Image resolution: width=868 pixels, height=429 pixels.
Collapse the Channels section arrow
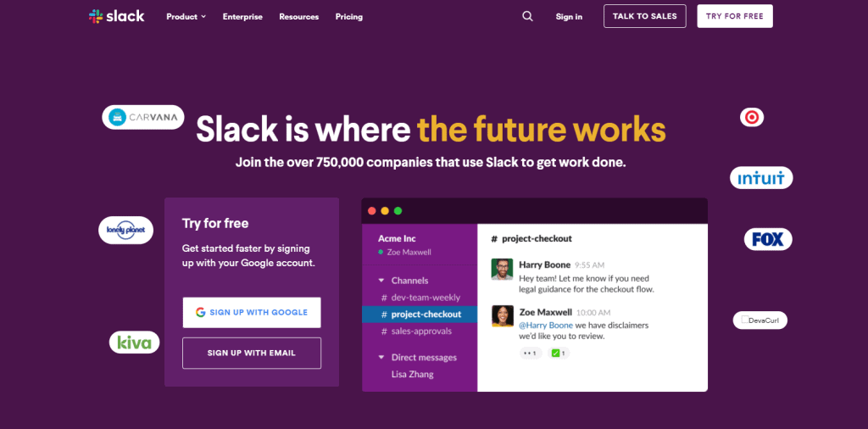(x=381, y=281)
